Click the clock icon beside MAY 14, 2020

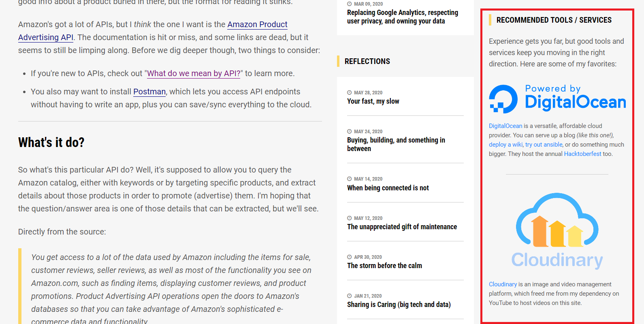(350, 179)
